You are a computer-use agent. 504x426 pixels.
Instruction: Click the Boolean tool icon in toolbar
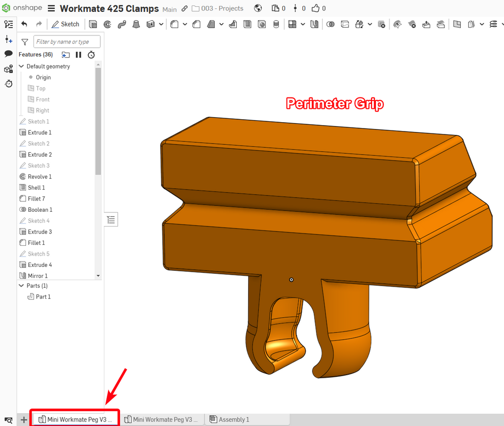point(330,25)
